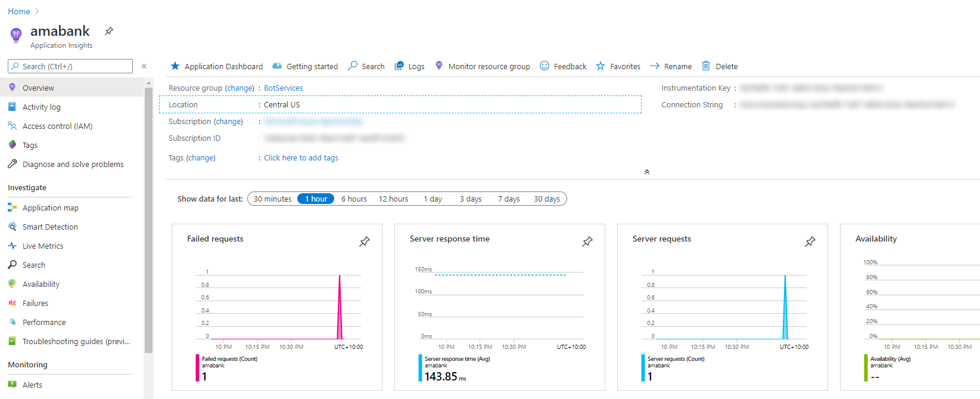This screenshot has width=980, height=399.
Task: Select the 12 hours time range
Action: (394, 199)
